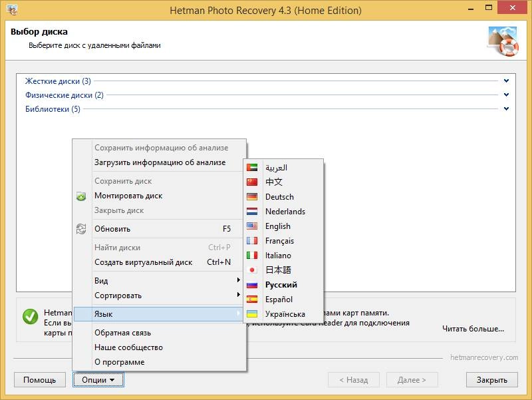The image size is (532, 400).
Task: Open the hetmanrecovery.com link
Action: pyautogui.click(x=484, y=357)
